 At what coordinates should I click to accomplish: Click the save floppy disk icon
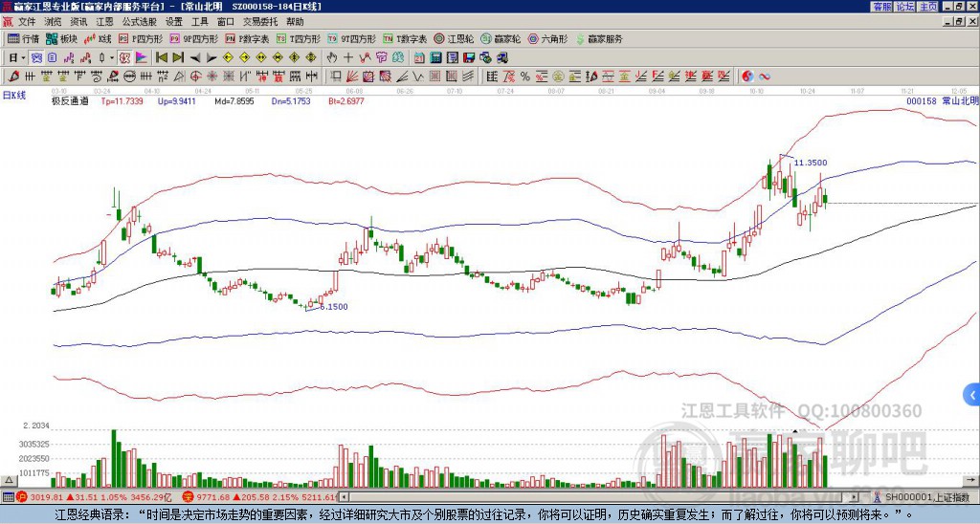(469, 58)
